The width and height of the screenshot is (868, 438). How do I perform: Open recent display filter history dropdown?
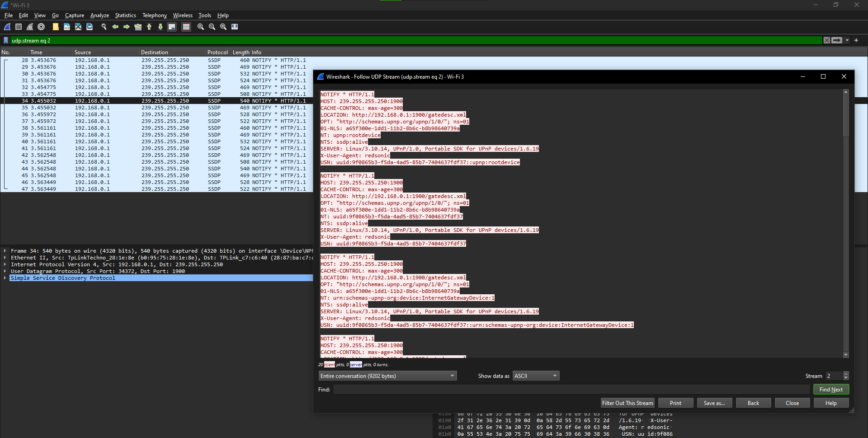[x=847, y=40]
